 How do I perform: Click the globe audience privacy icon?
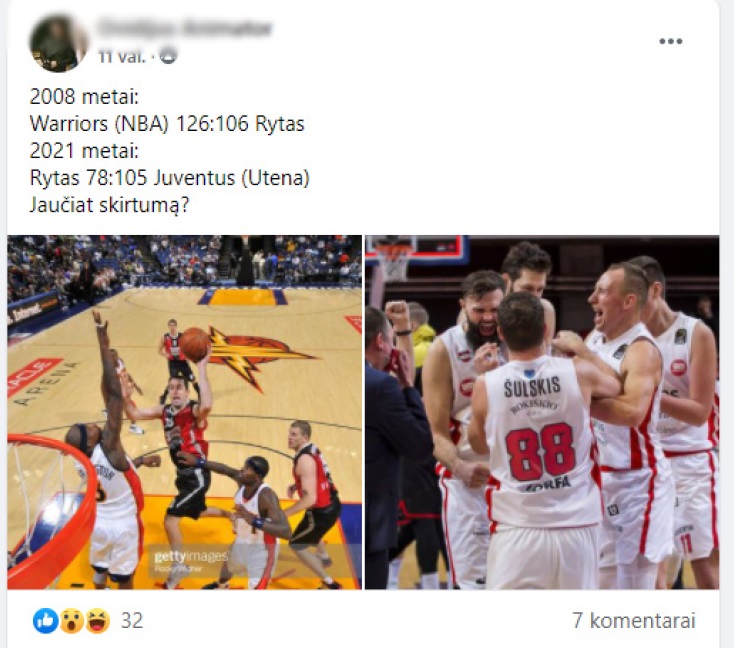point(169,56)
